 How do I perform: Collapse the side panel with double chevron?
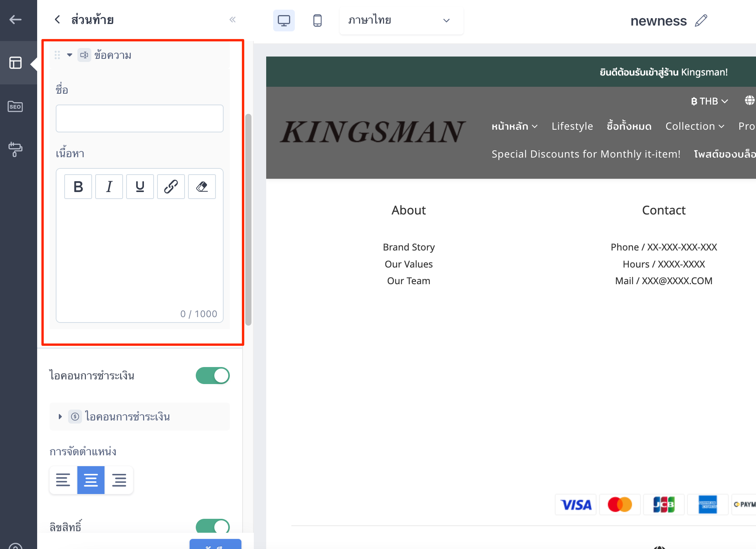[x=233, y=20]
